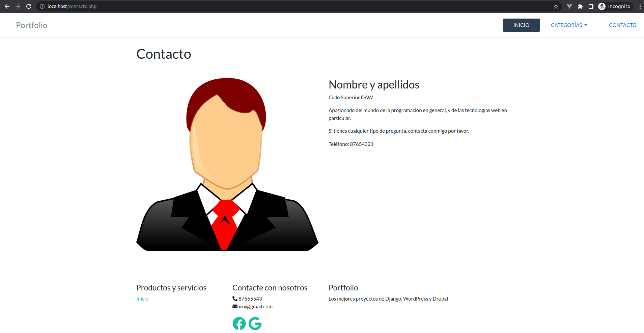Screen dimensions: 644x333
Task: Go to CONTACTO in the navbar
Action: click(x=622, y=25)
